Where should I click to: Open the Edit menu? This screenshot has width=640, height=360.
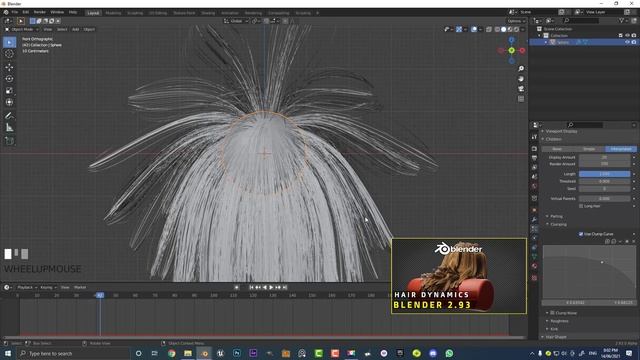tap(26, 12)
